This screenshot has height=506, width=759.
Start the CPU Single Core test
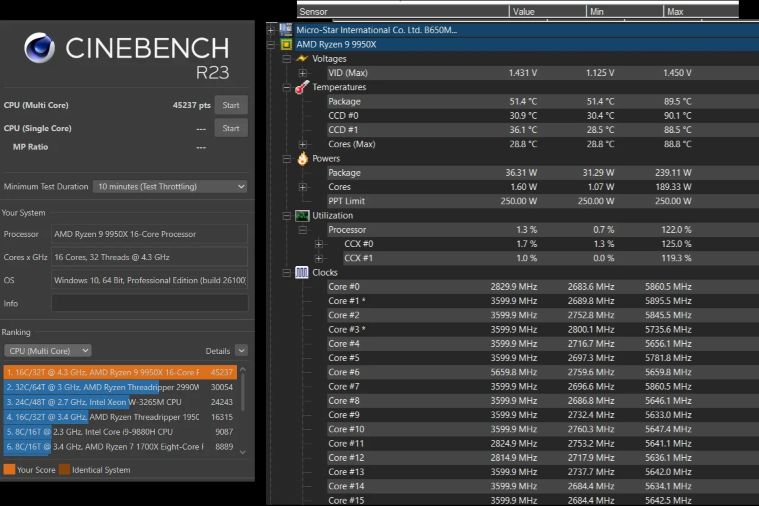pyautogui.click(x=231, y=128)
